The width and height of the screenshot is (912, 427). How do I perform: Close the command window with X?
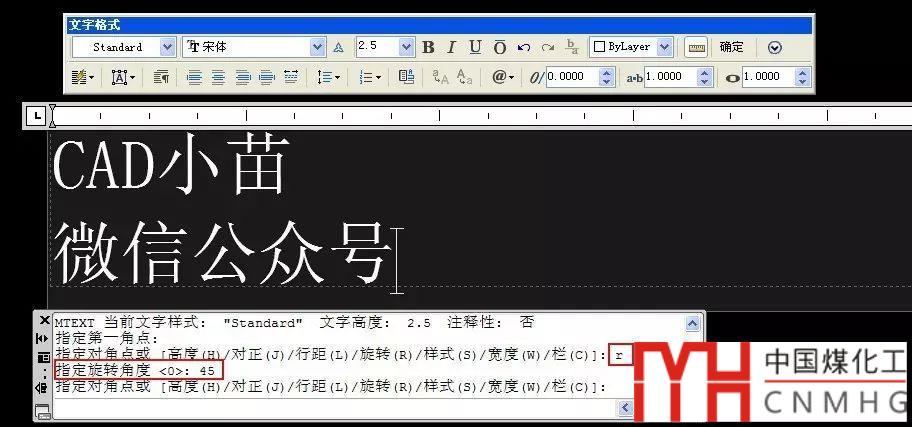pyautogui.click(x=44, y=320)
